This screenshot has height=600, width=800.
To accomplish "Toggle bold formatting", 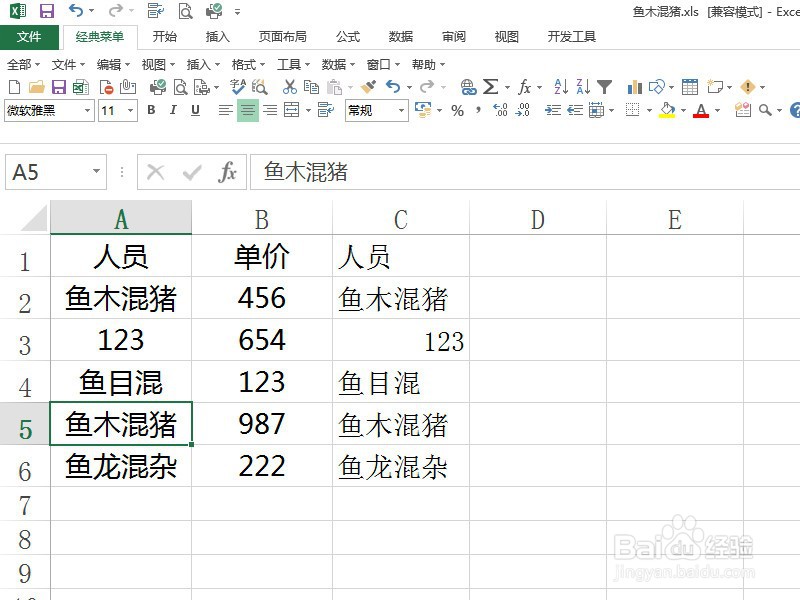I will click(x=152, y=110).
